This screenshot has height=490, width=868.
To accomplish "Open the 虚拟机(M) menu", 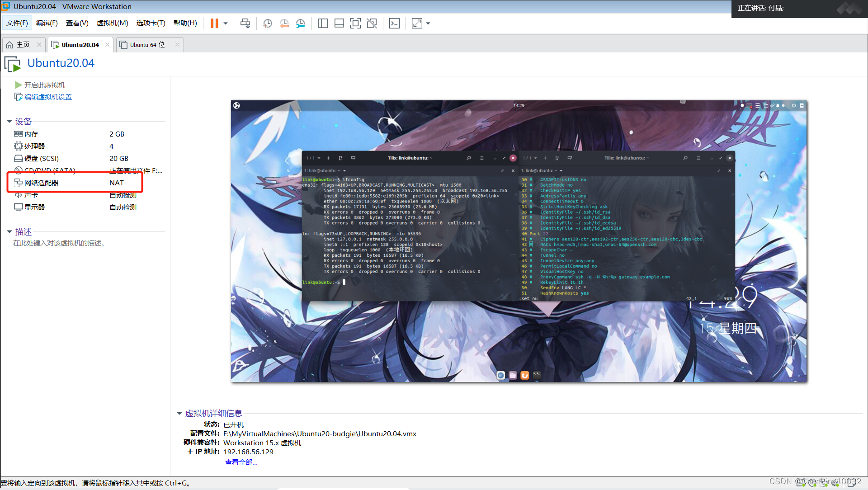I will tap(112, 23).
